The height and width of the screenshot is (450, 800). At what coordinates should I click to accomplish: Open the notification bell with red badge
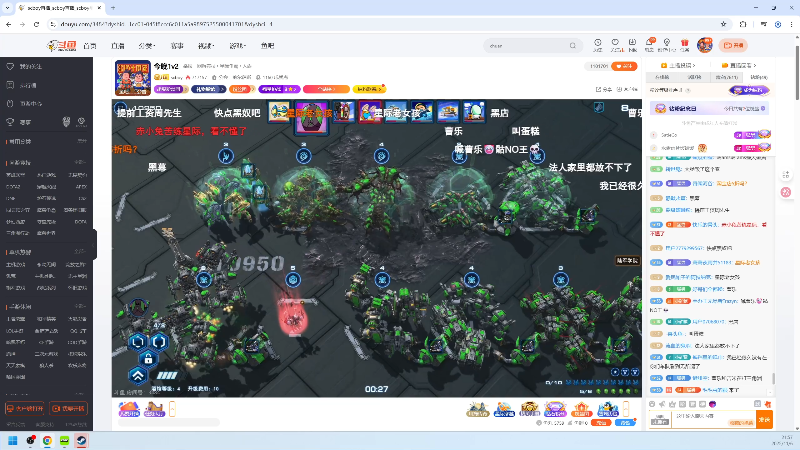pos(649,45)
